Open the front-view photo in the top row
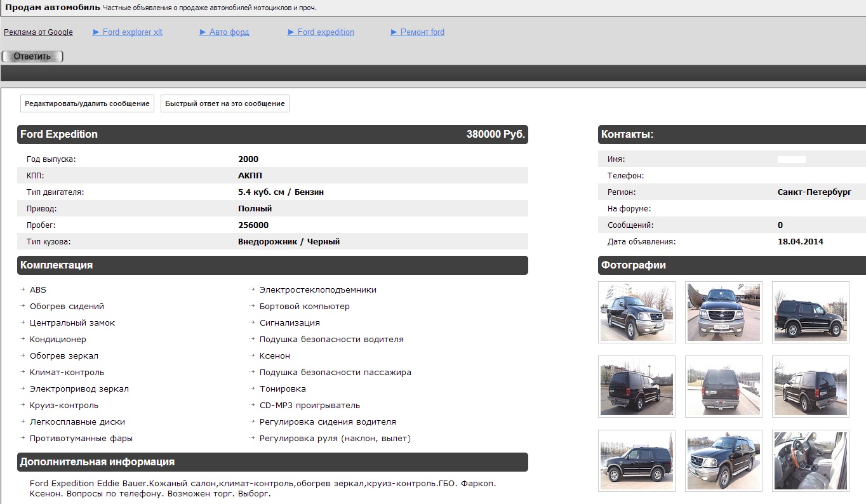The width and height of the screenshot is (866, 504). click(x=724, y=312)
